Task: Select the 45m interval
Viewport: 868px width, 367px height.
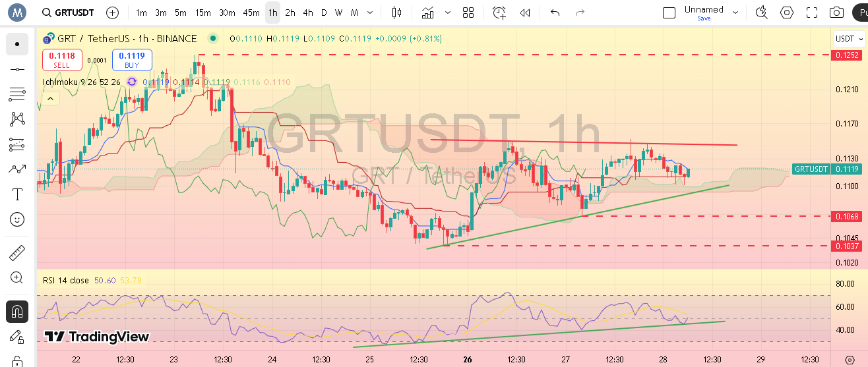Action: pos(251,13)
